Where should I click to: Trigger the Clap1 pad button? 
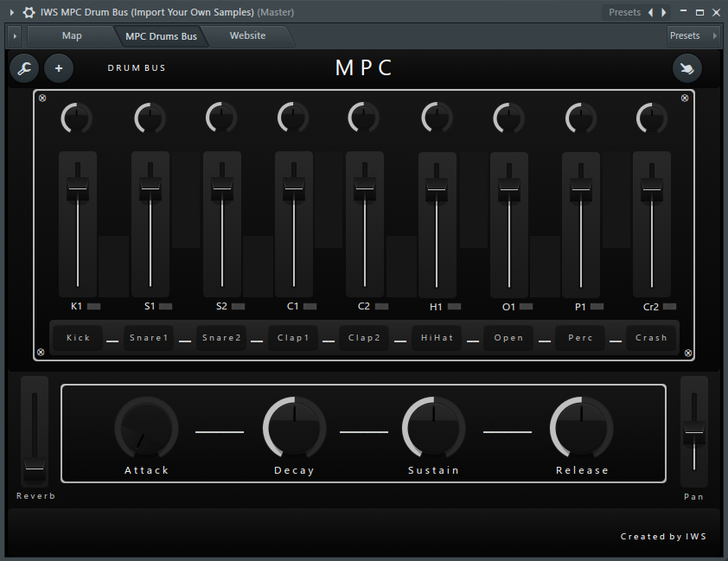(x=293, y=338)
